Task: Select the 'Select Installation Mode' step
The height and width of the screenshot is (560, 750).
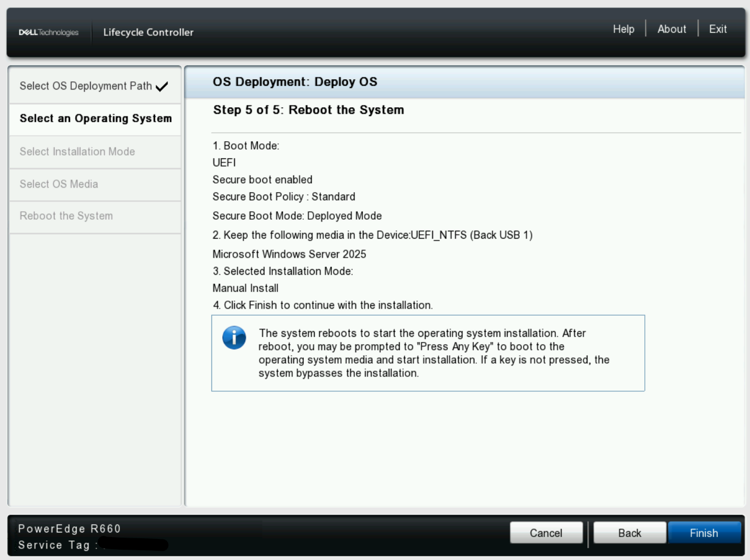Action: [x=95, y=152]
